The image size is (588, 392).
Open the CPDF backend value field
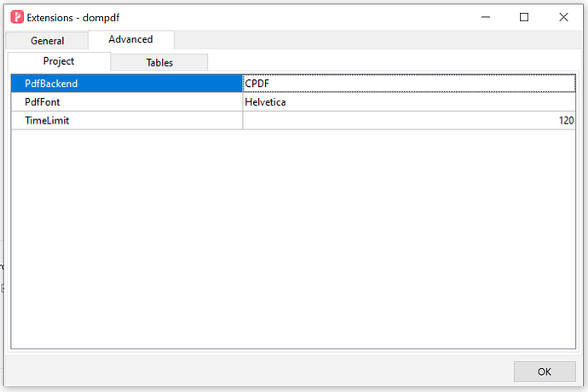pyautogui.click(x=409, y=84)
